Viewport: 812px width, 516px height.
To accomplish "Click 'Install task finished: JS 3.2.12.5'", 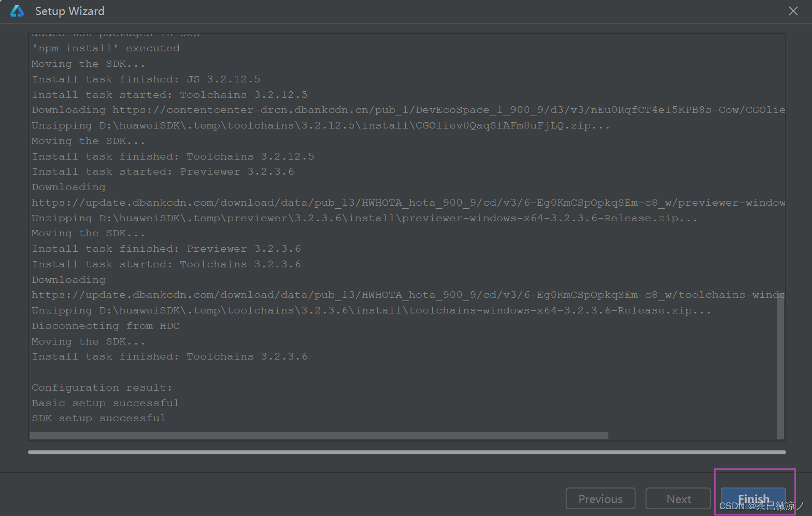I will click(146, 79).
